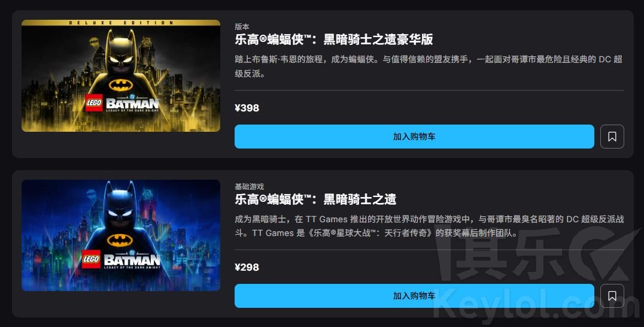Click the 版本 category label
Image resolution: width=644 pixels, height=327 pixels.
pos(242,27)
